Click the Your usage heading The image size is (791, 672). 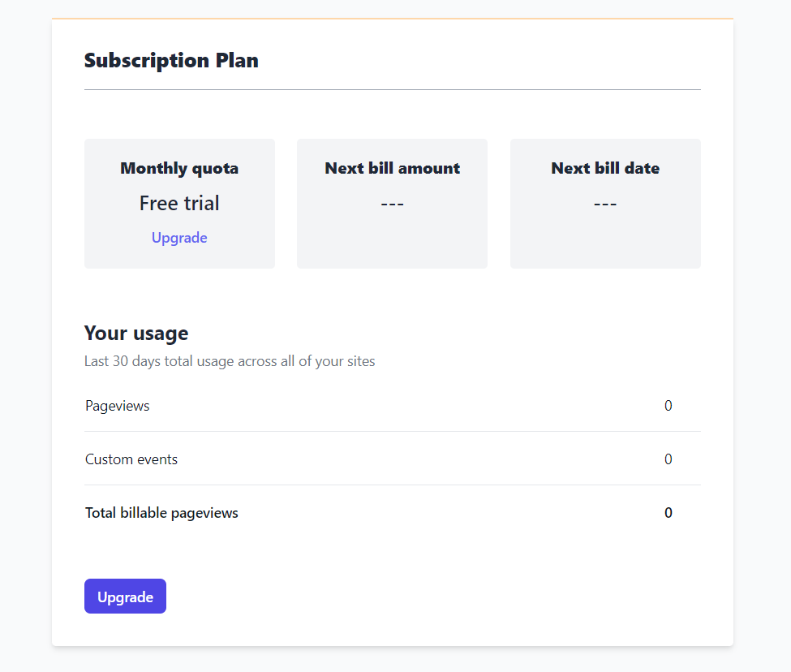click(x=136, y=333)
